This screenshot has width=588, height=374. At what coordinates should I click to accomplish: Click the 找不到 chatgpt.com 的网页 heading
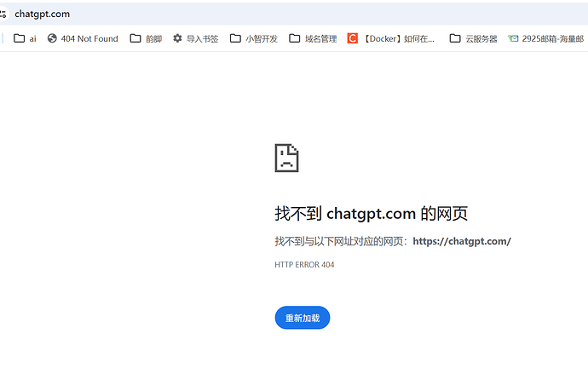(x=372, y=214)
